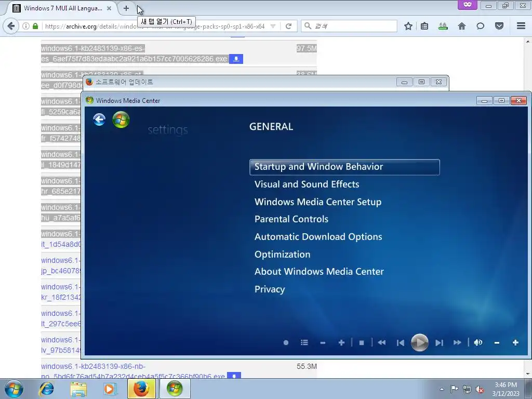Click the Media Center record button
The image size is (532, 399).
[286, 343]
